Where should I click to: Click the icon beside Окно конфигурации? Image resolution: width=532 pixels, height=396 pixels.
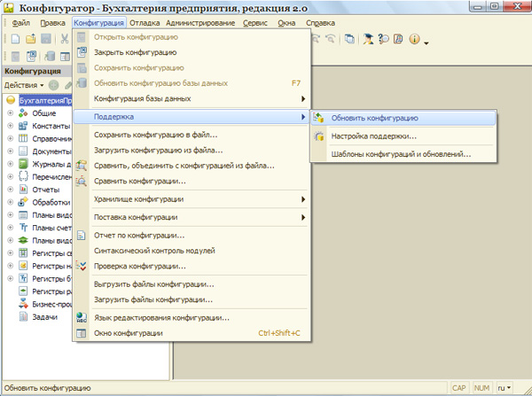coord(82,333)
